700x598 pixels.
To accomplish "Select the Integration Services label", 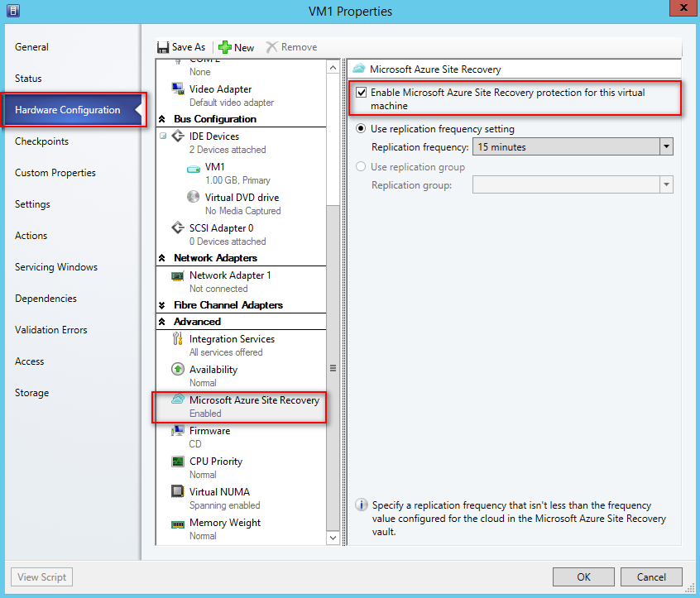I will pos(233,339).
